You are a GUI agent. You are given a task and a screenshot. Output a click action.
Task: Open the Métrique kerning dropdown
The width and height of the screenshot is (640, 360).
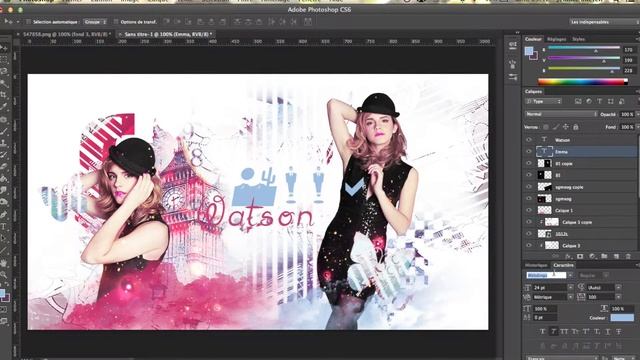[x=571, y=297]
